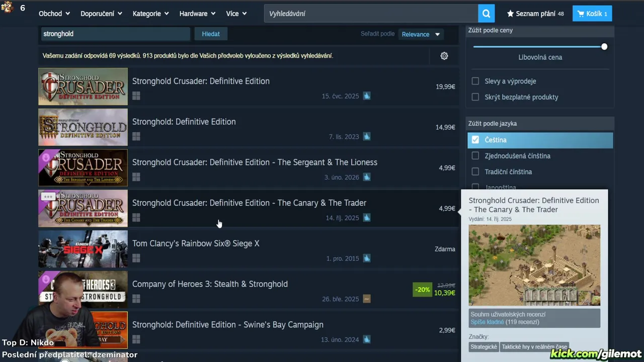Enable Slevy a výprodeje checkbox

click(x=475, y=81)
